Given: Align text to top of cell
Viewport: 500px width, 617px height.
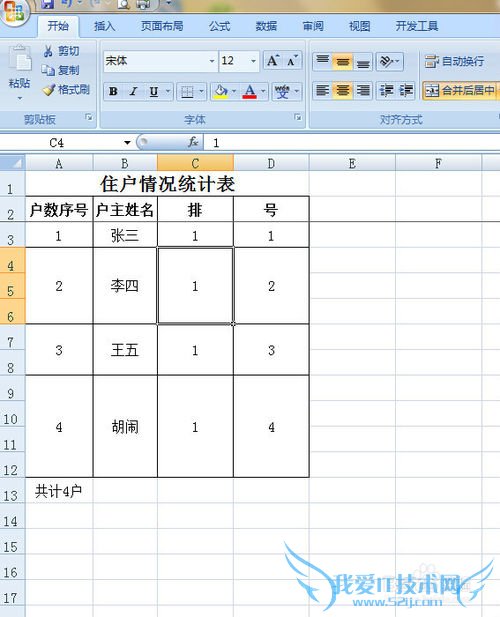Looking at the screenshot, I should pos(323,61).
